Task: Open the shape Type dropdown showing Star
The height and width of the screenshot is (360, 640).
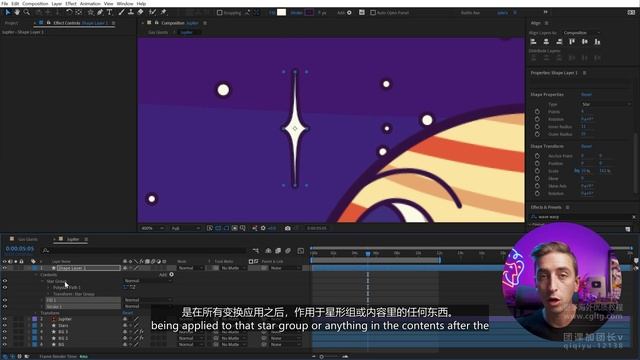Action: (x=606, y=104)
